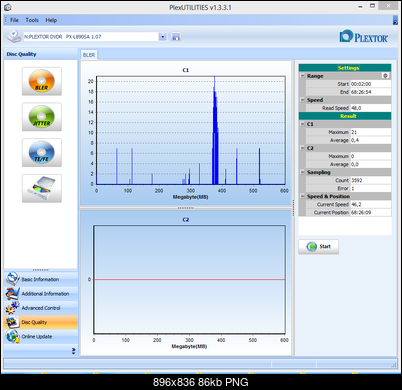Viewport: 402px width, 390px height.
Task: Click the drive icon beside the device selector
Action: pyautogui.click(x=14, y=36)
